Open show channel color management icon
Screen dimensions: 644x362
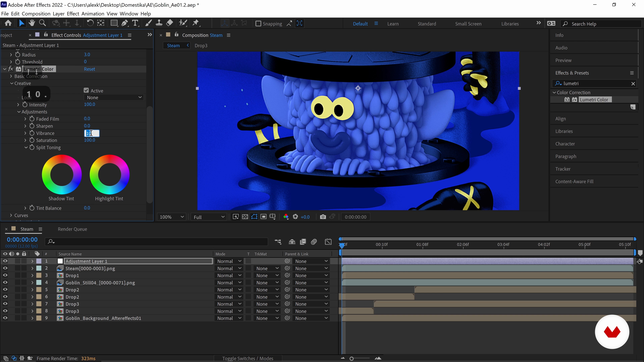point(286,217)
